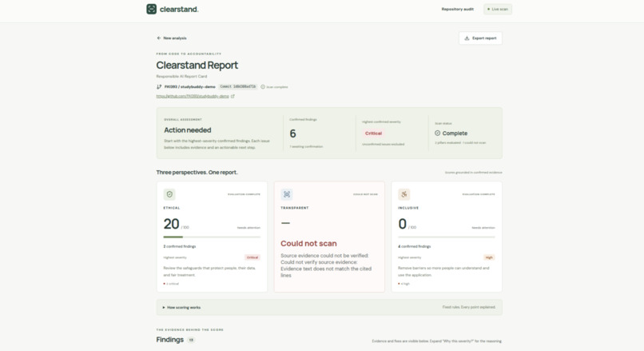Click the Export report button
Image resolution: width=644 pixels, height=351 pixels.
pyautogui.click(x=480, y=38)
